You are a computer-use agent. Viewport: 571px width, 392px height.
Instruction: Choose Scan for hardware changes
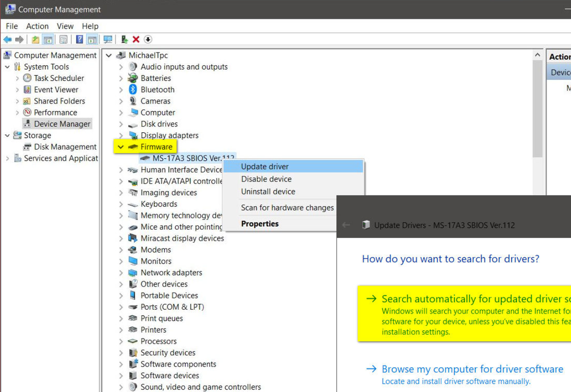[287, 207]
